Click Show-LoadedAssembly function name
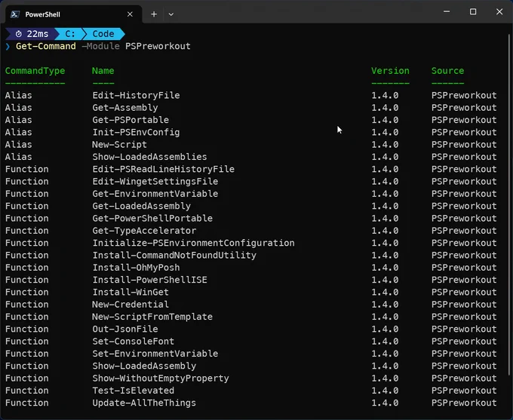The height and width of the screenshot is (420, 513). [x=144, y=366]
